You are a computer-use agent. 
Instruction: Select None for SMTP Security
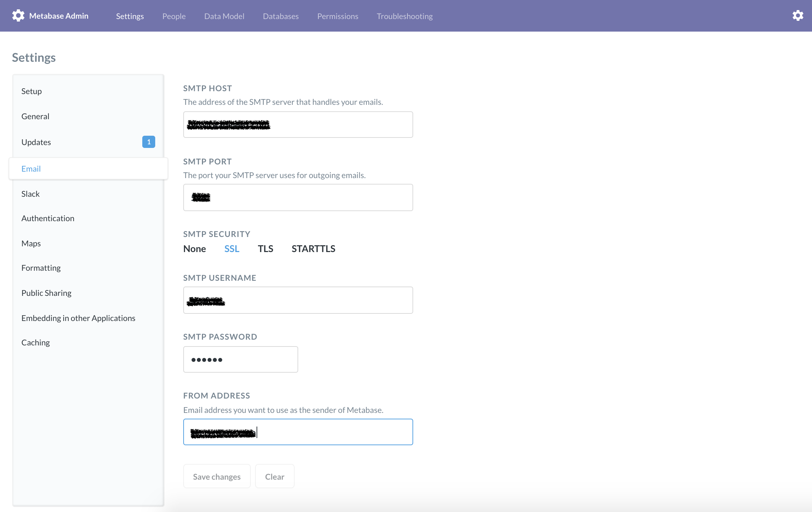pos(194,248)
